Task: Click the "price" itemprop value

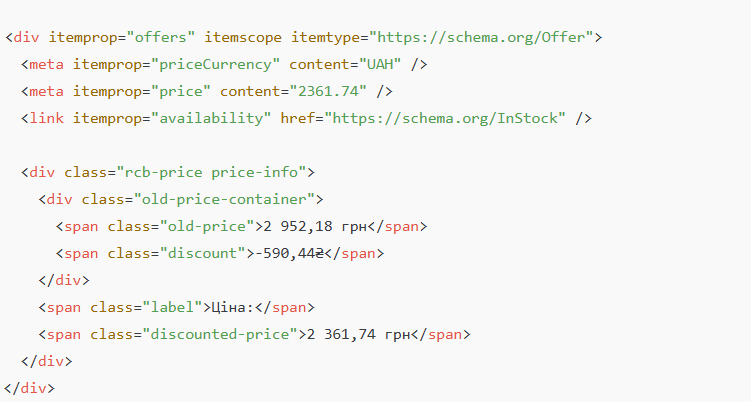Action: (x=181, y=91)
